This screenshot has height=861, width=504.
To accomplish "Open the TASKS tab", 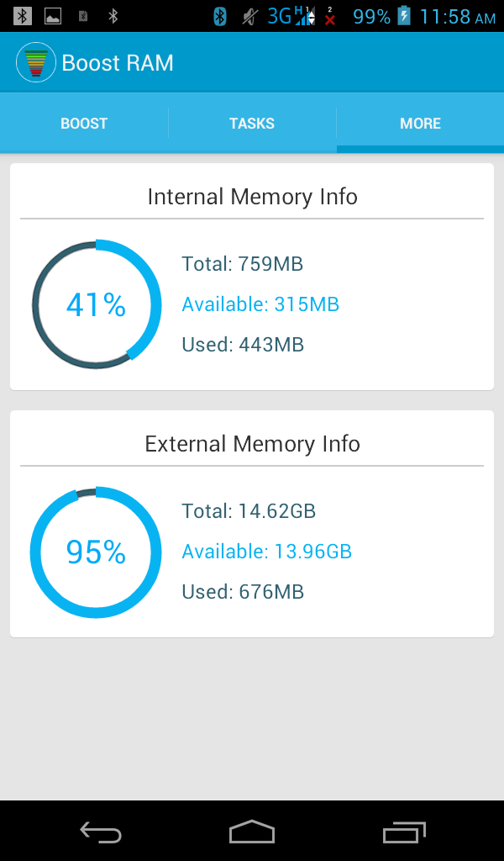I will pos(252,124).
